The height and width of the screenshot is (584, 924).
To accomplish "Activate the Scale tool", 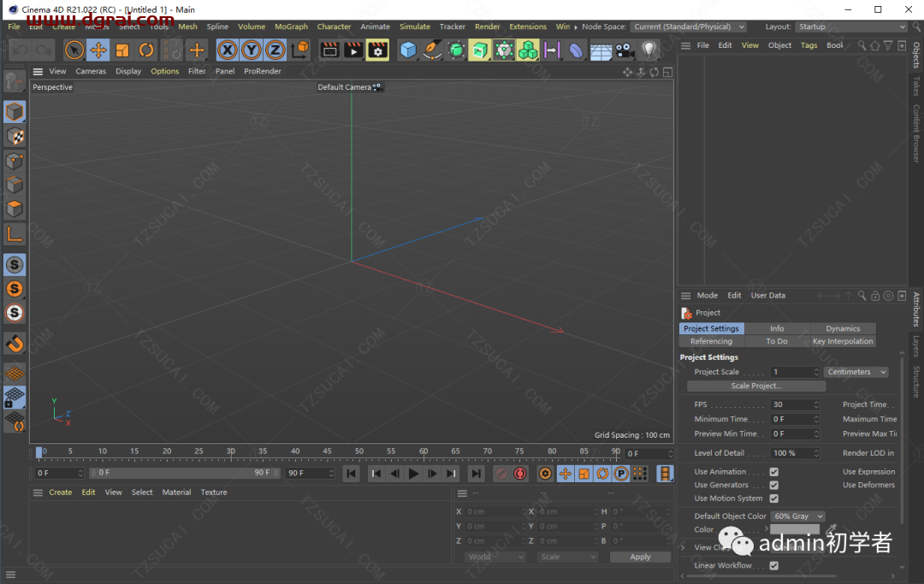I will (x=122, y=50).
